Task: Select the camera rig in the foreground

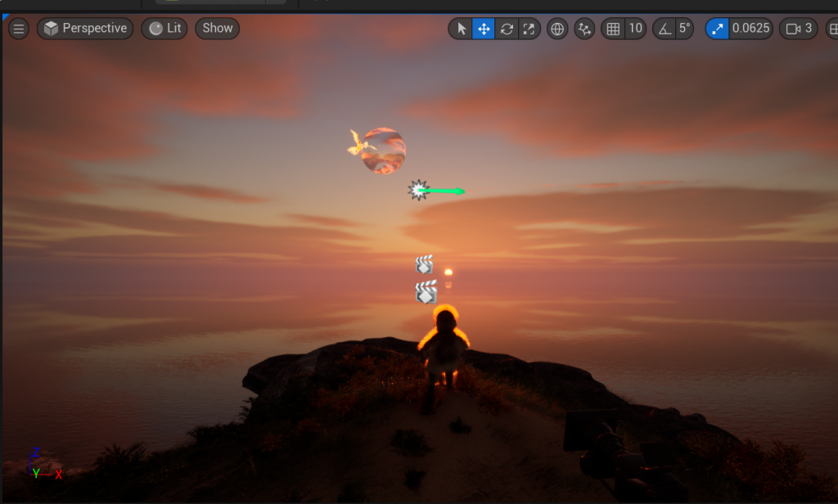Action: tap(625, 454)
